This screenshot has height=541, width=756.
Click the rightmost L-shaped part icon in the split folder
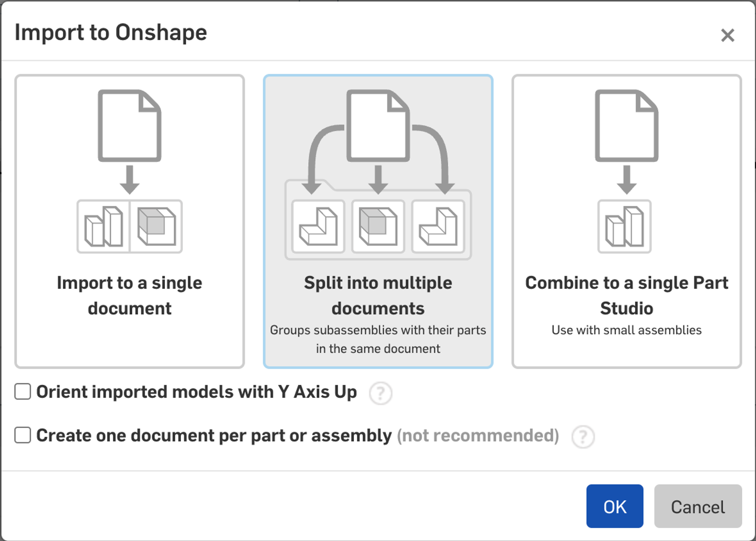[x=438, y=227]
